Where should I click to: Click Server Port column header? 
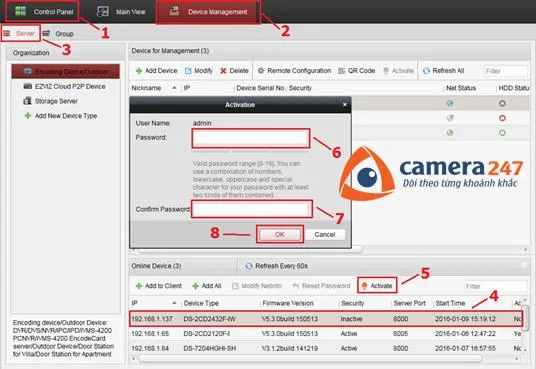click(410, 303)
